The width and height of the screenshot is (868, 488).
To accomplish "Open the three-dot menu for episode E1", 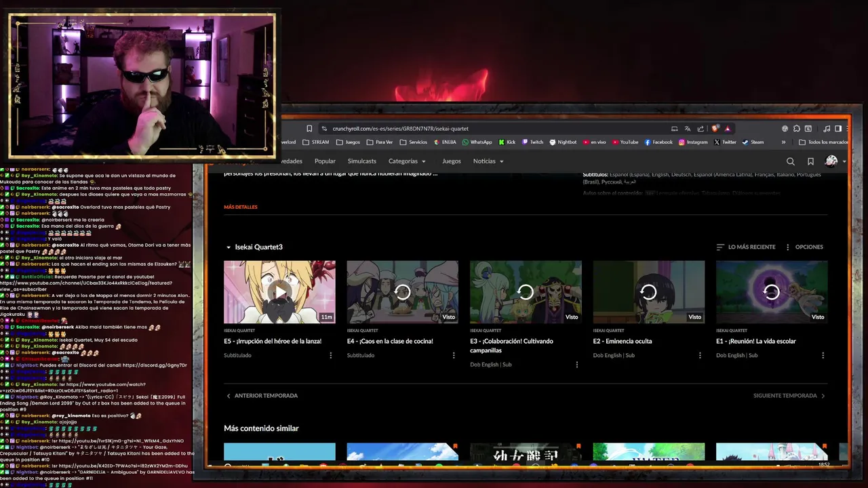I will [x=823, y=355].
